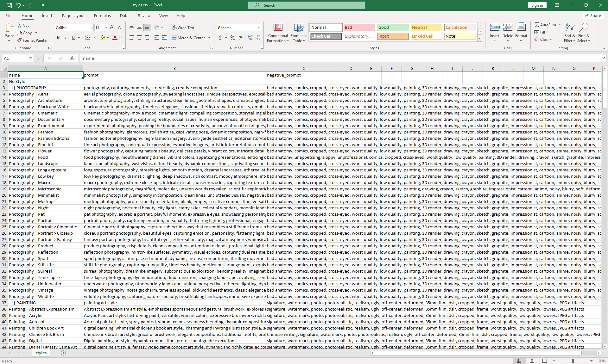This screenshot has width=608, height=364.
Task: Click the Share button
Action: pos(593,15)
